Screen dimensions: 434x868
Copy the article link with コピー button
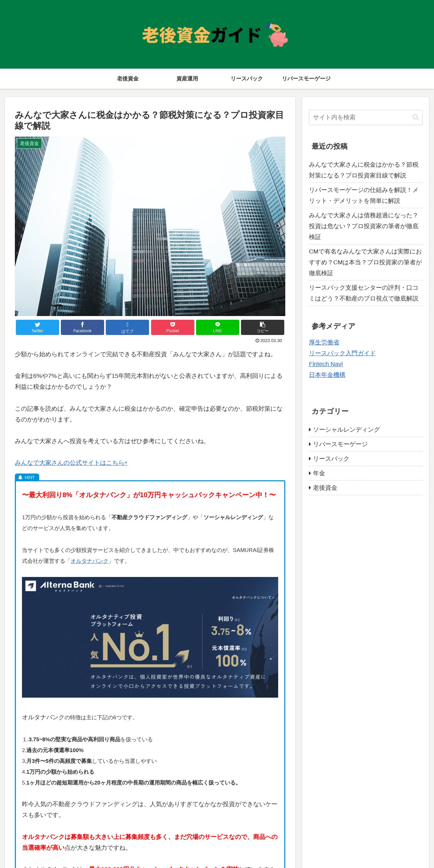(263, 327)
